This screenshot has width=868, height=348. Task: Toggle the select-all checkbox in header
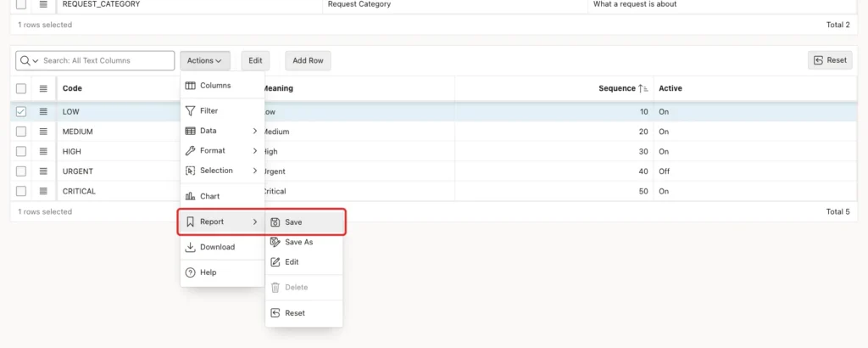coord(21,88)
